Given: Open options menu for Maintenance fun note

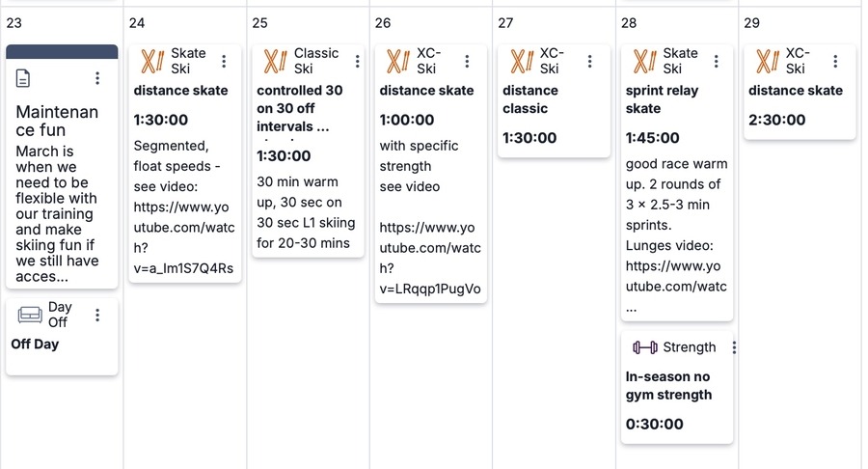Looking at the screenshot, I should pos(97,78).
